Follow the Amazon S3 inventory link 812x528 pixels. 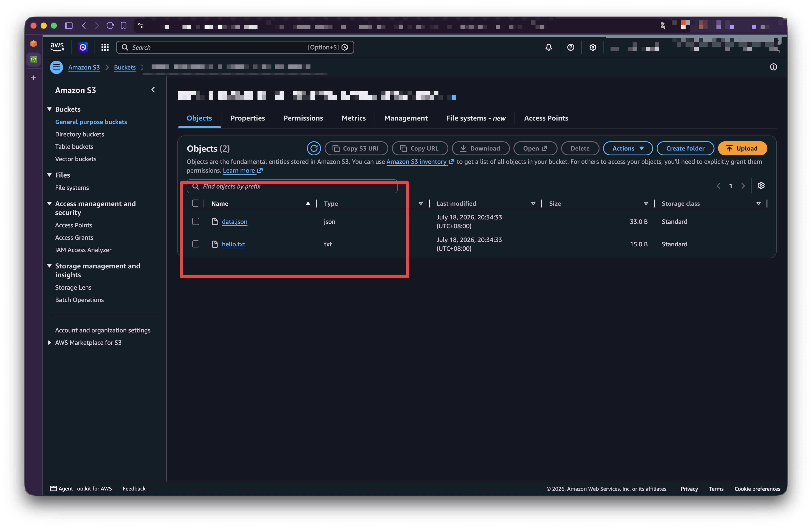click(x=420, y=161)
